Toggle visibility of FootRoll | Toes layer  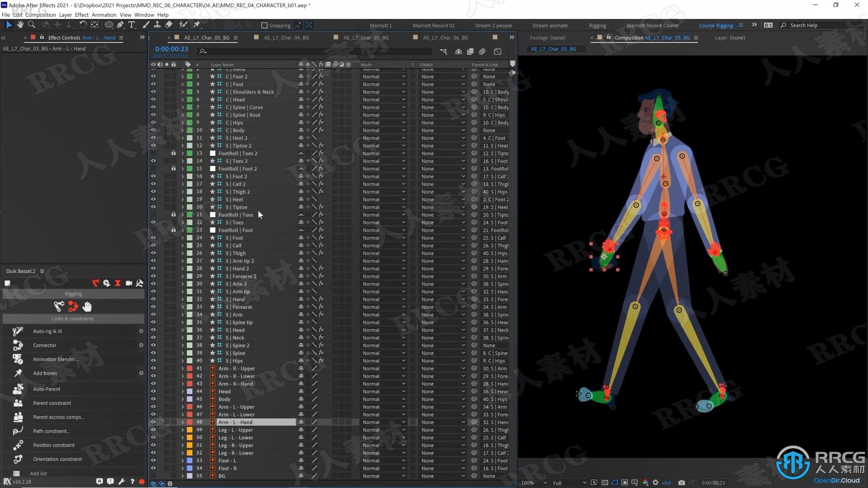point(153,215)
